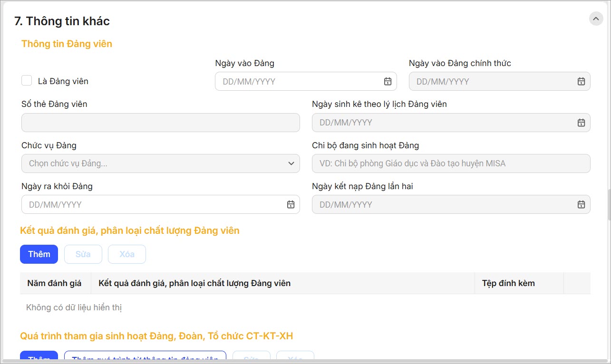Viewport: 611px width, 364px height.
Task: Click Thêm under Kết quả đánh giá
Action: (x=39, y=254)
